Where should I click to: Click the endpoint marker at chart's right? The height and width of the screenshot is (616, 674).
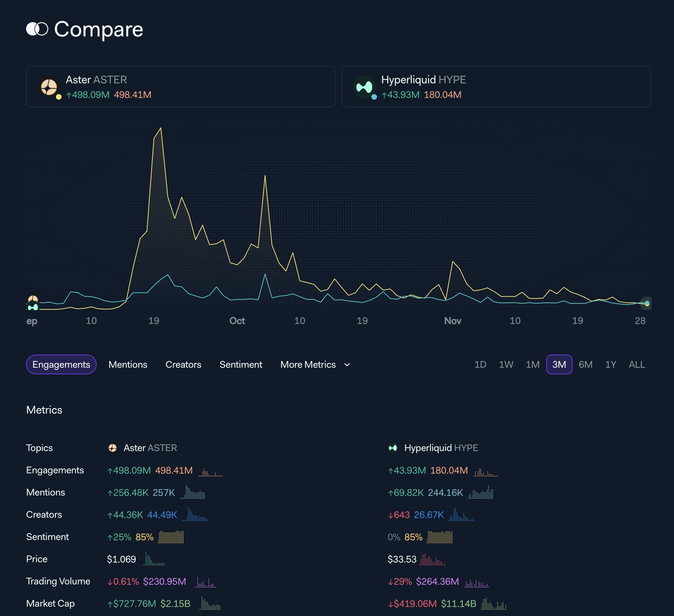pyautogui.click(x=647, y=303)
